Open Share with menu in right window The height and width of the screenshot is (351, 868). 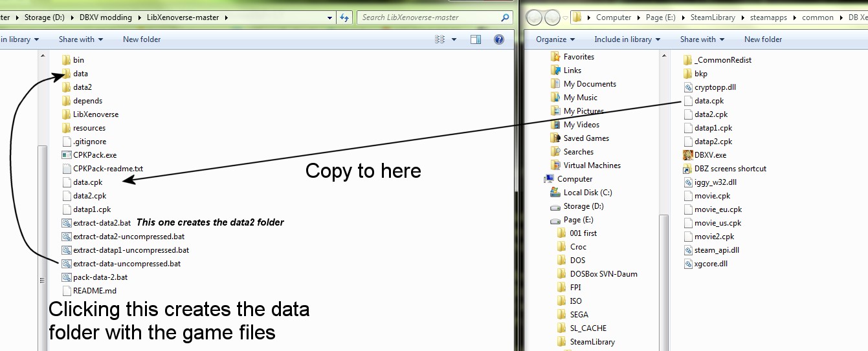[702, 39]
